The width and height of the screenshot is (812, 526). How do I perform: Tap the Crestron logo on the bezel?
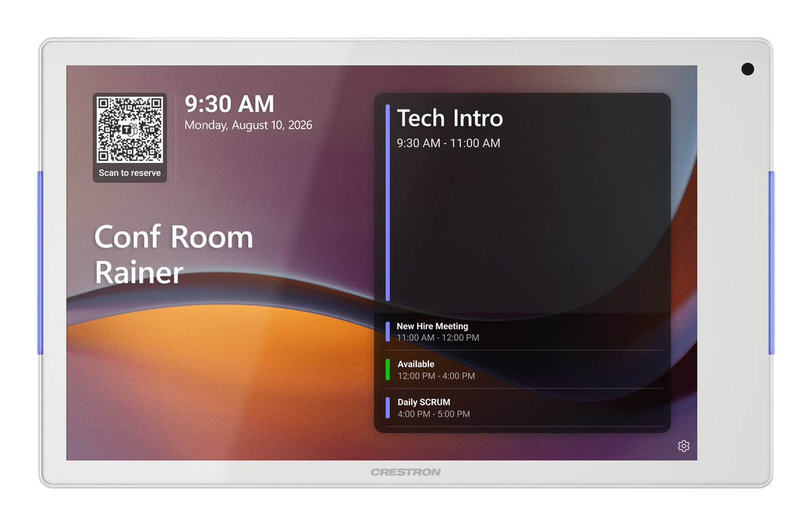(x=405, y=472)
